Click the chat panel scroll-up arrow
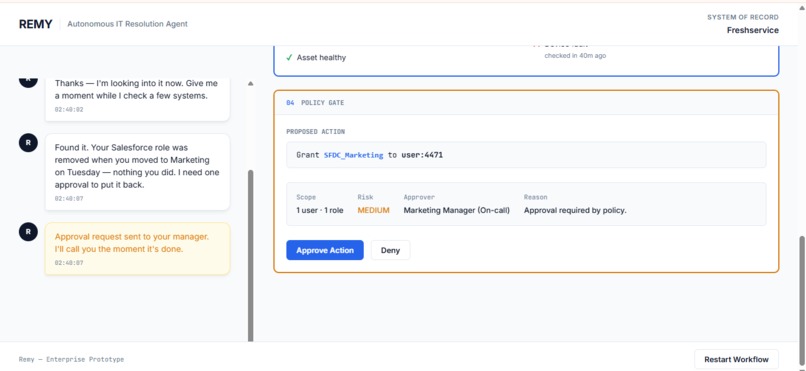The image size is (806, 371). pos(250,83)
